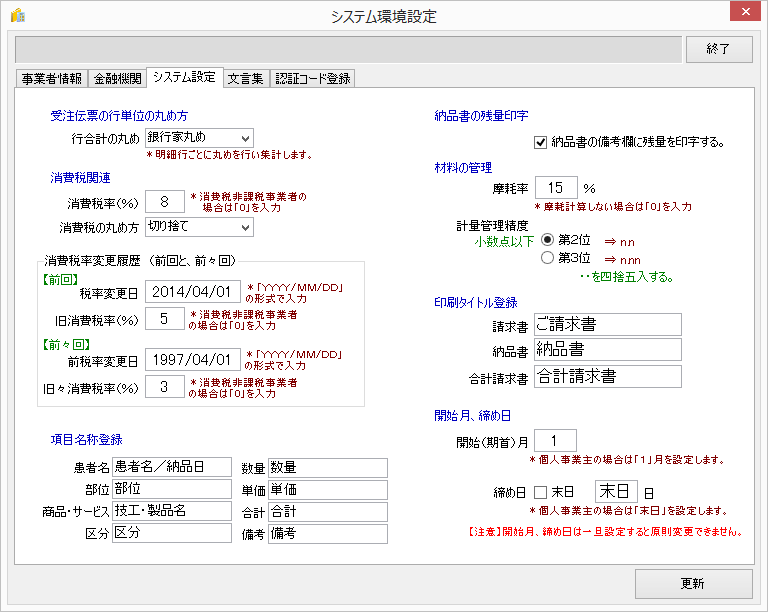Screen dimensions: 768x612
Task: Click the 【前回】 label
Action: coord(60,280)
